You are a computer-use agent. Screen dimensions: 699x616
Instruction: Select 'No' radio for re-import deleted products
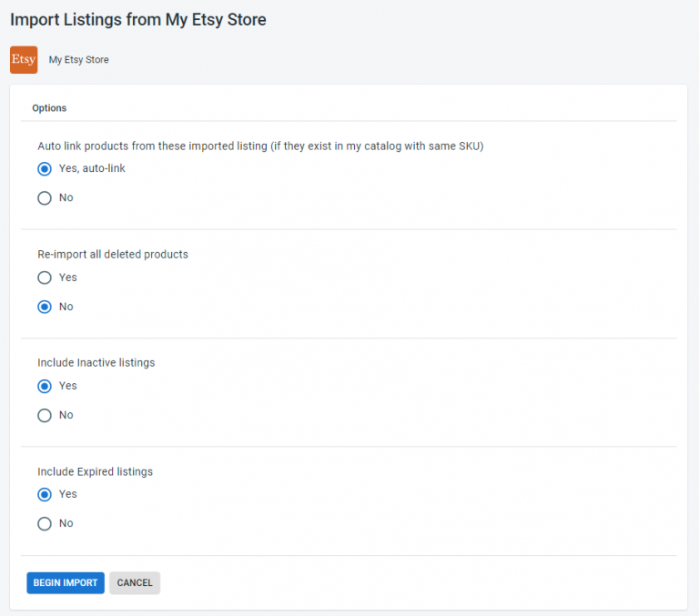pos(45,308)
